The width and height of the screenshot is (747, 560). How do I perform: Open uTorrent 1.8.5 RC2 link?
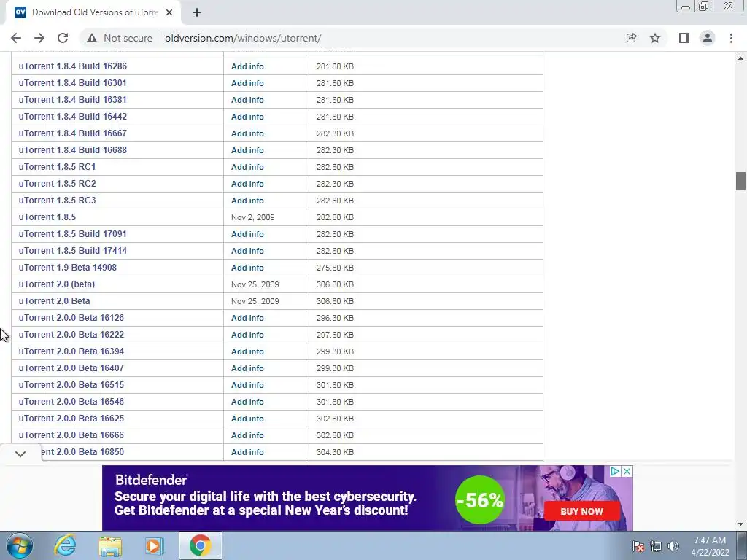coord(57,183)
